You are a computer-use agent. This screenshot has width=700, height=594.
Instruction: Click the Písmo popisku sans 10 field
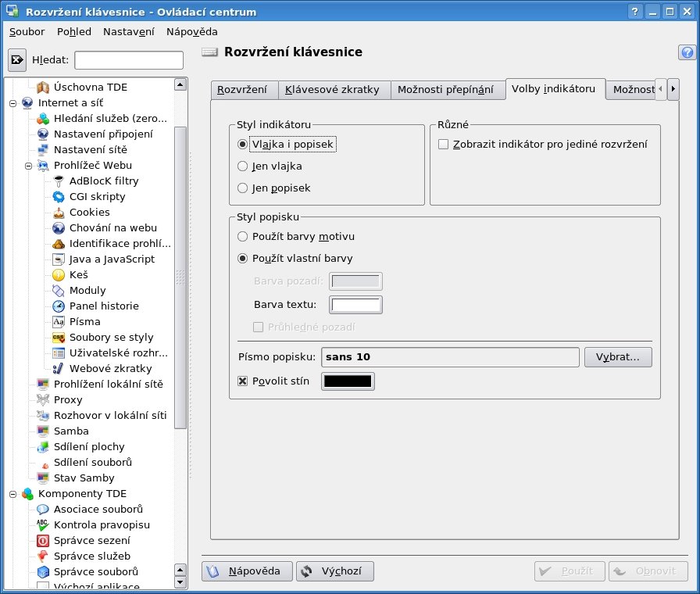click(x=450, y=357)
